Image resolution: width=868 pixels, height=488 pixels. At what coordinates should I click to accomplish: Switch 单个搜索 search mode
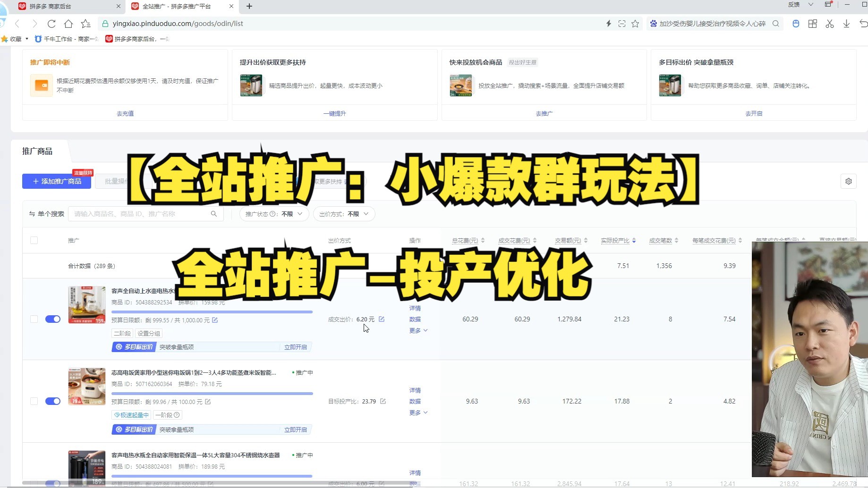[46, 214]
